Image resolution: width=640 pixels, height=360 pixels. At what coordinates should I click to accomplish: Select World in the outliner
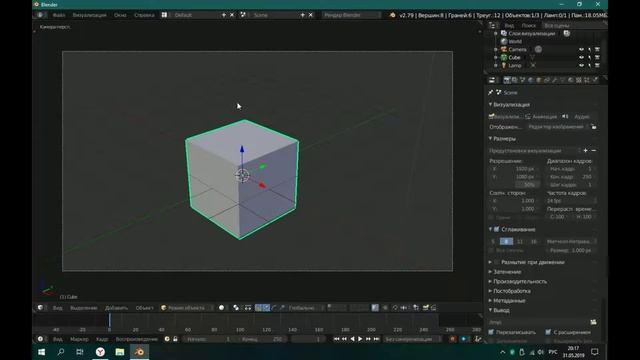point(515,41)
